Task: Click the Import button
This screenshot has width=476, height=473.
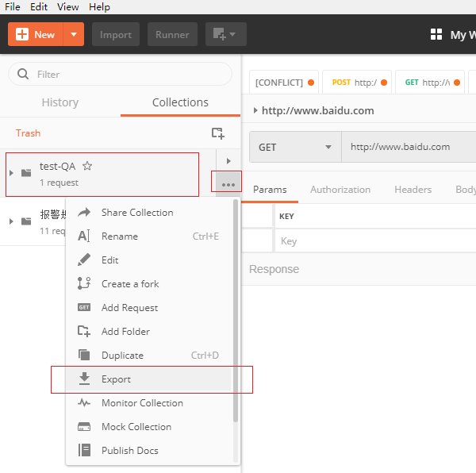Action: coord(116,35)
